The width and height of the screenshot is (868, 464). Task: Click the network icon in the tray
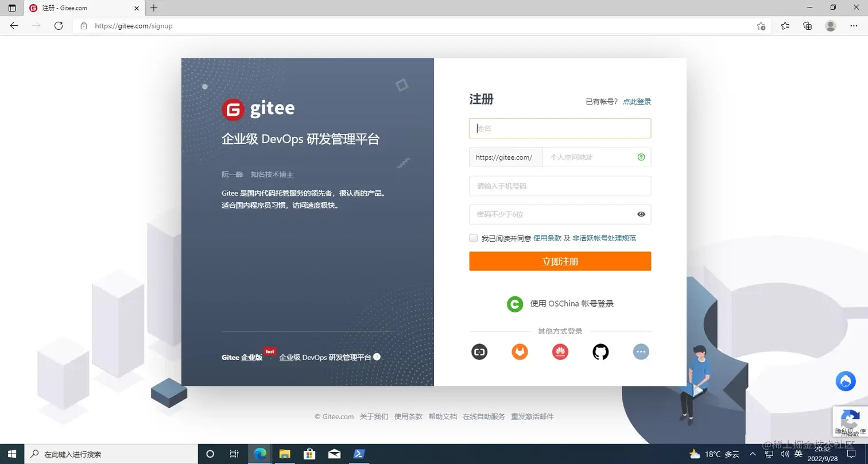(x=769, y=454)
